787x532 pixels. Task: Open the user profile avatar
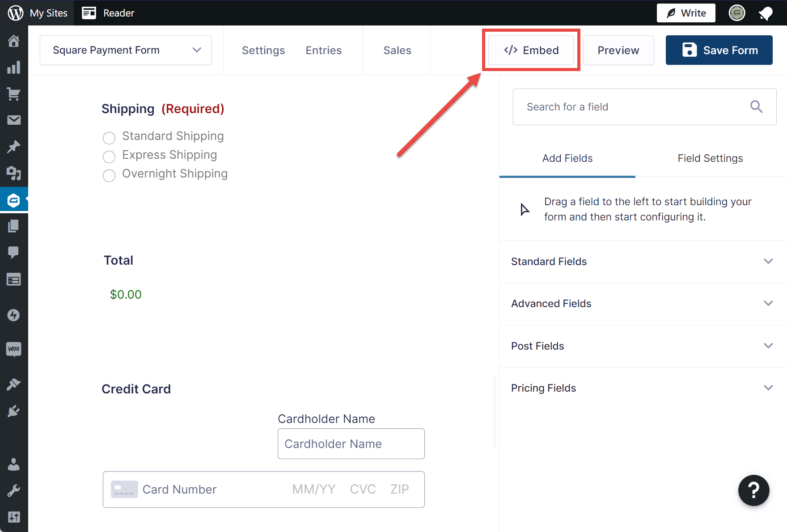pos(737,13)
